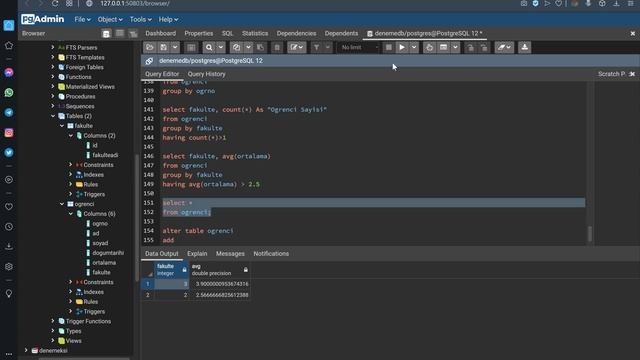The width and height of the screenshot is (640, 360).
Task: Click the connection status link icon
Action: tap(149, 61)
